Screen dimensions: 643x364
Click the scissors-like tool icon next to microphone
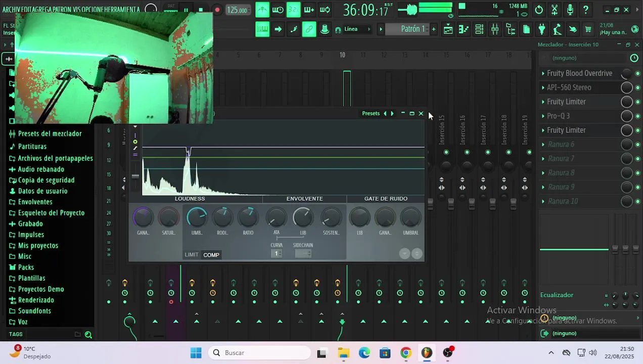point(555,10)
